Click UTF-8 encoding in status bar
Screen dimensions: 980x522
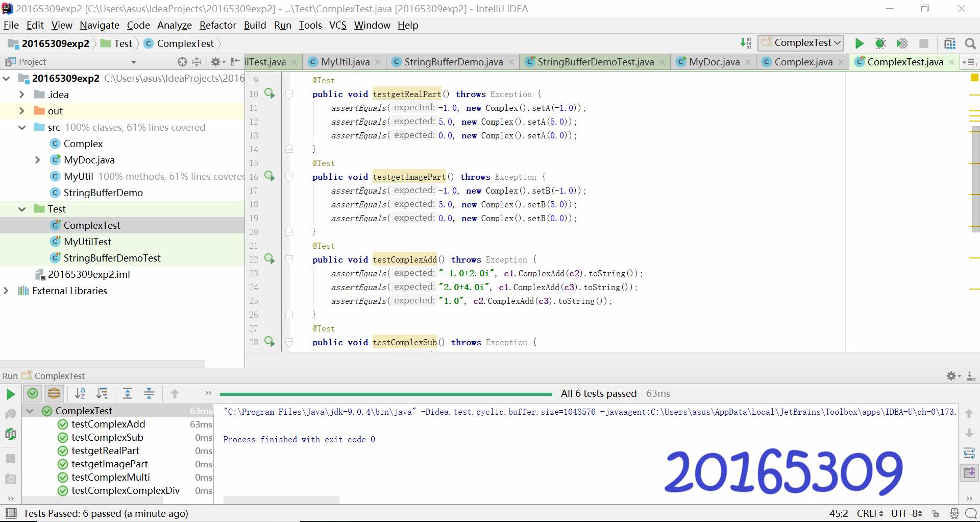906,513
